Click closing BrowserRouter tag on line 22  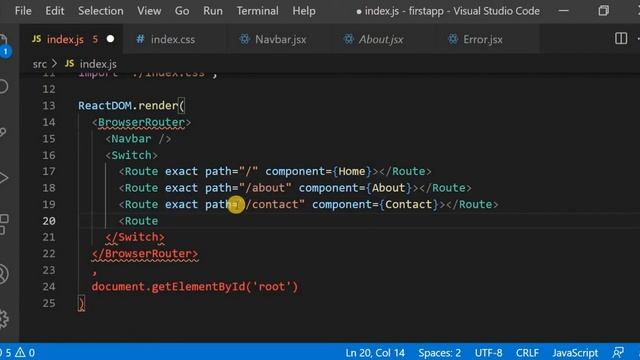tap(145, 254)
